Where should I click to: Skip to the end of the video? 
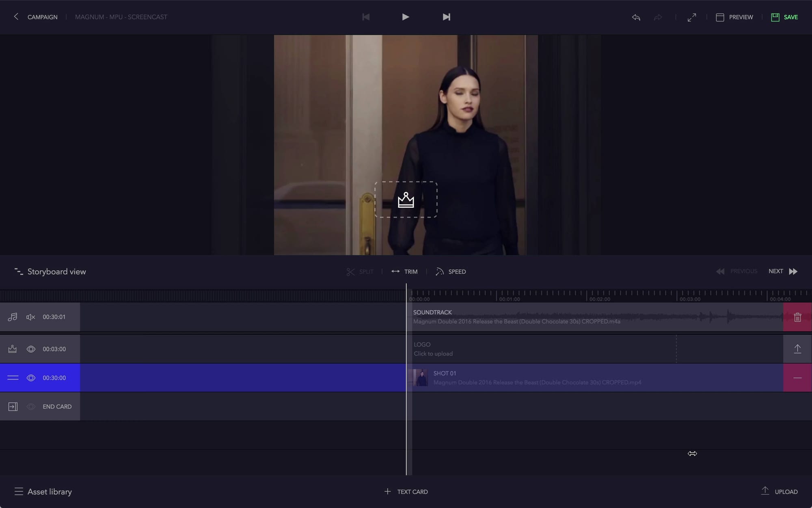coord(446,17)
